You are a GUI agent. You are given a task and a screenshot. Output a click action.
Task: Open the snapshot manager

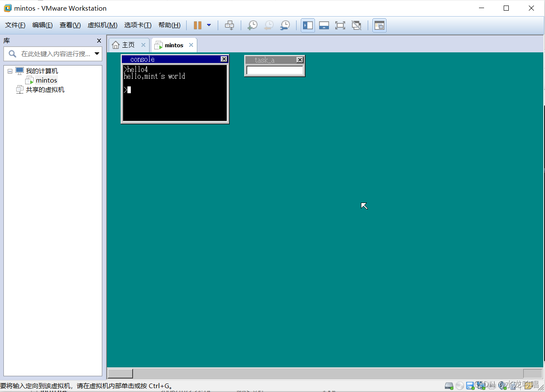pyautogui.click(x=285, y=25)
